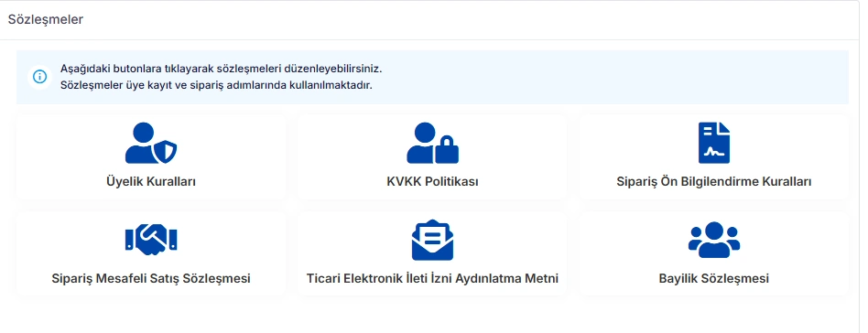Image resolution: width=868 pixels, height=333 pixels.
Task: Open Ticari Elektronik İleti İzni Aydınlatma Metni label
Action: (432, 279)
